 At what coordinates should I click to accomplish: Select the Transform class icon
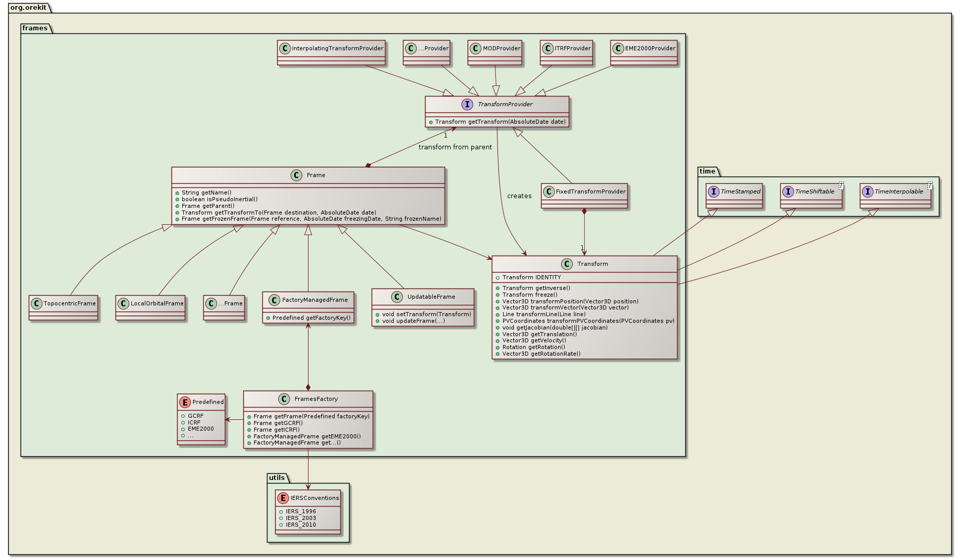(567, 264)
